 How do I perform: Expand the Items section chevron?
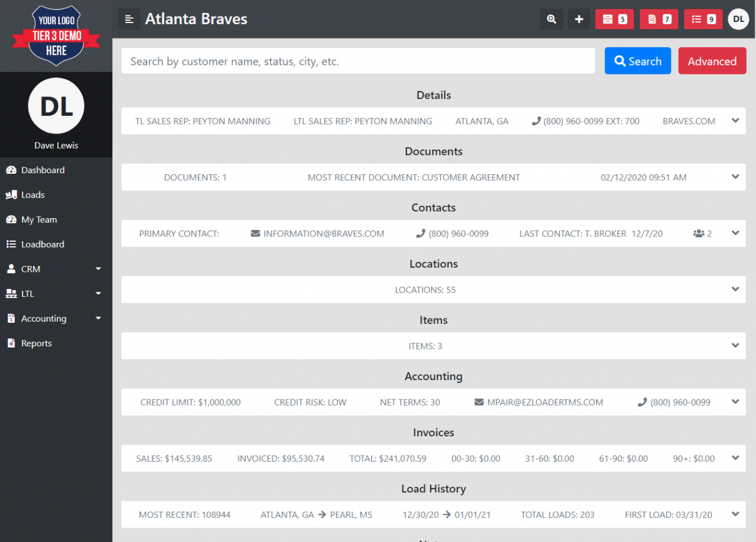coord(735,345)
